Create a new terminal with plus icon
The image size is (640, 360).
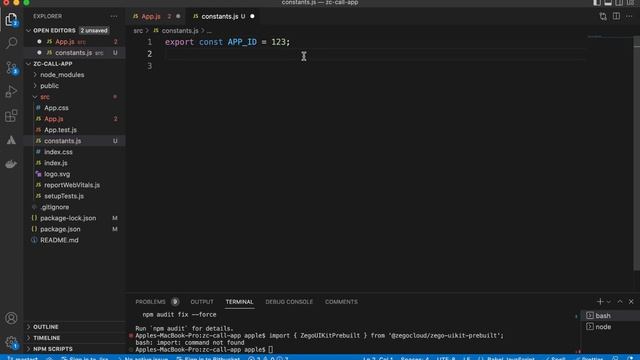600,302
